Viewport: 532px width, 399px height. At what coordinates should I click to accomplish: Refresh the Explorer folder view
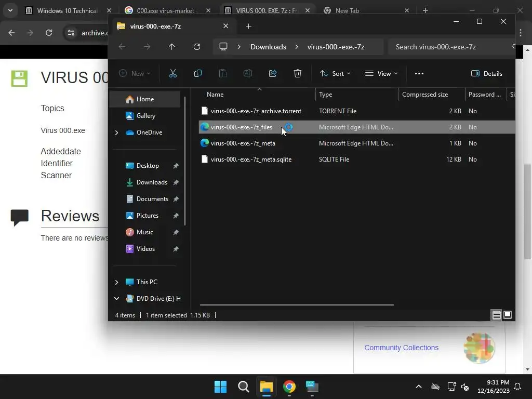[x=197, y=47]
